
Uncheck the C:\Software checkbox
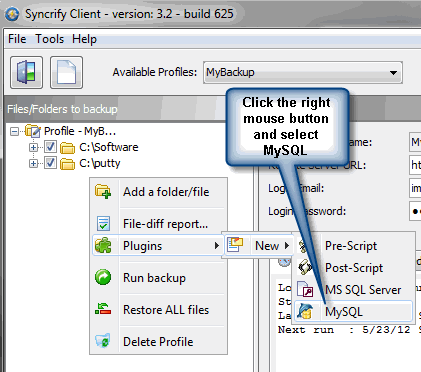click(50, 147)
